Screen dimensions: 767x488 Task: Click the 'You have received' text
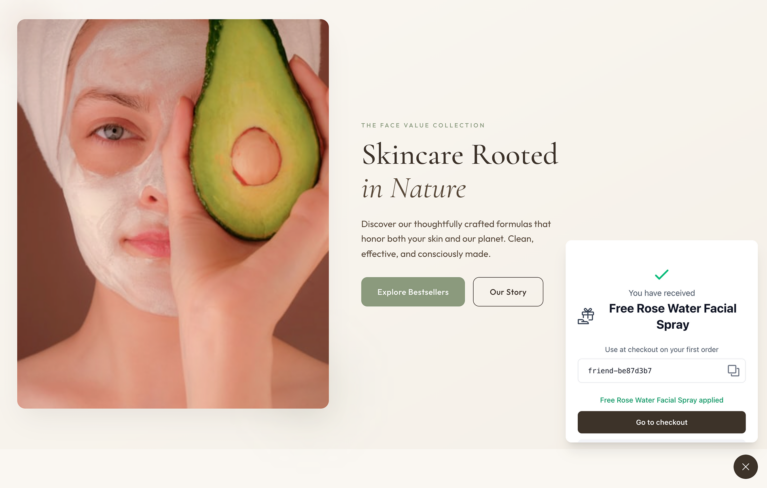coord(661,293)
